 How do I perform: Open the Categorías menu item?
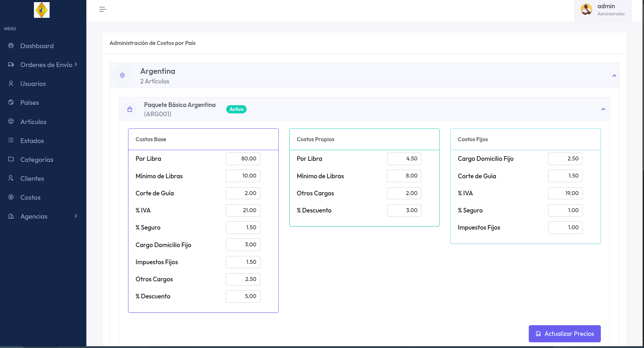(37, 159)
